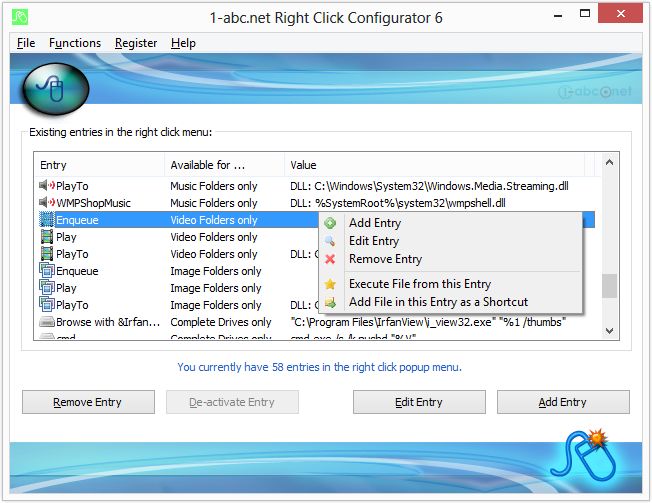Choose Add Entry in the context menu
The height and width of the screenshot is (503, 652).
point(375,223)
